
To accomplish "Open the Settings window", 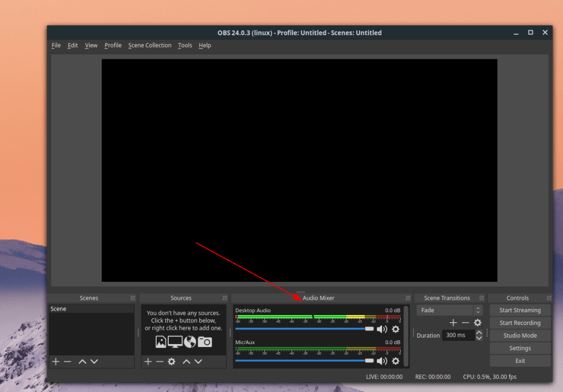I will tap(520, 348).
